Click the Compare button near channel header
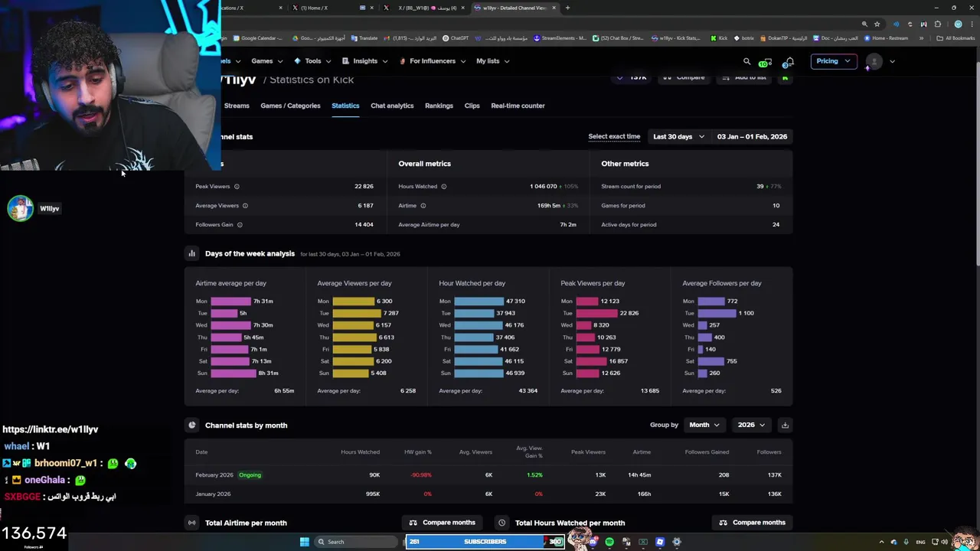The width and height of the screenshot is (980, 551). pos(683,77)
